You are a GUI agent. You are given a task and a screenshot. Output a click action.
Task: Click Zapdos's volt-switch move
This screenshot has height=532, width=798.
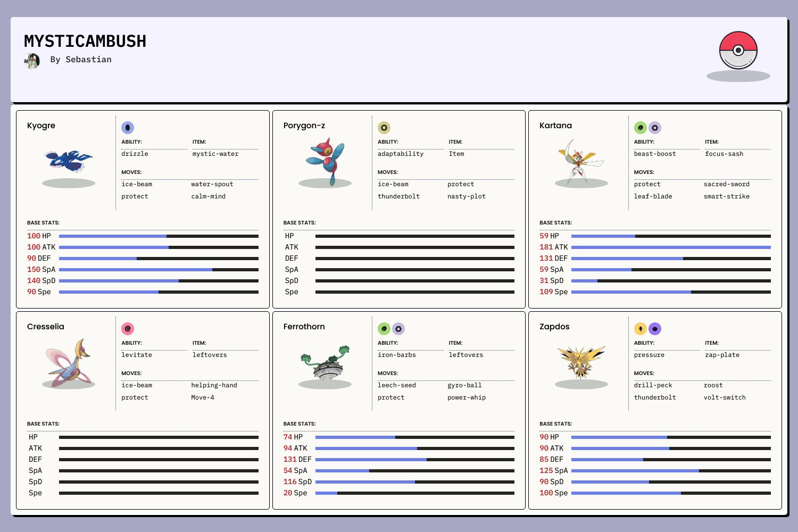point(725,397)
